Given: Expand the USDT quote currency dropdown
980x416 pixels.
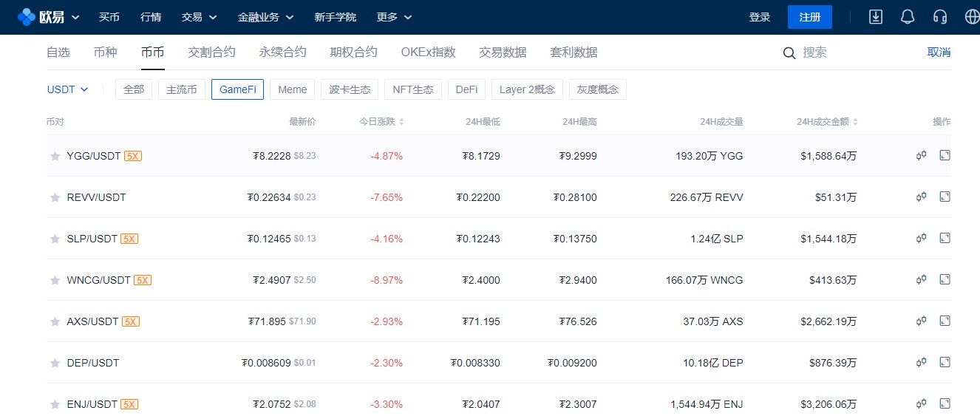Looking at the screenshot, I should 67,89.
